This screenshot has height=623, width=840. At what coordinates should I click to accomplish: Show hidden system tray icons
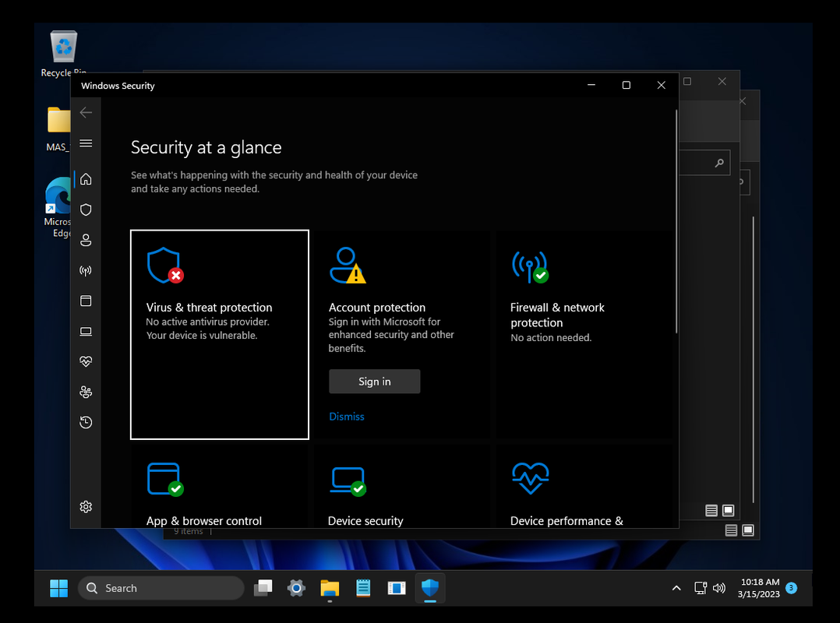tap(676, 588)
